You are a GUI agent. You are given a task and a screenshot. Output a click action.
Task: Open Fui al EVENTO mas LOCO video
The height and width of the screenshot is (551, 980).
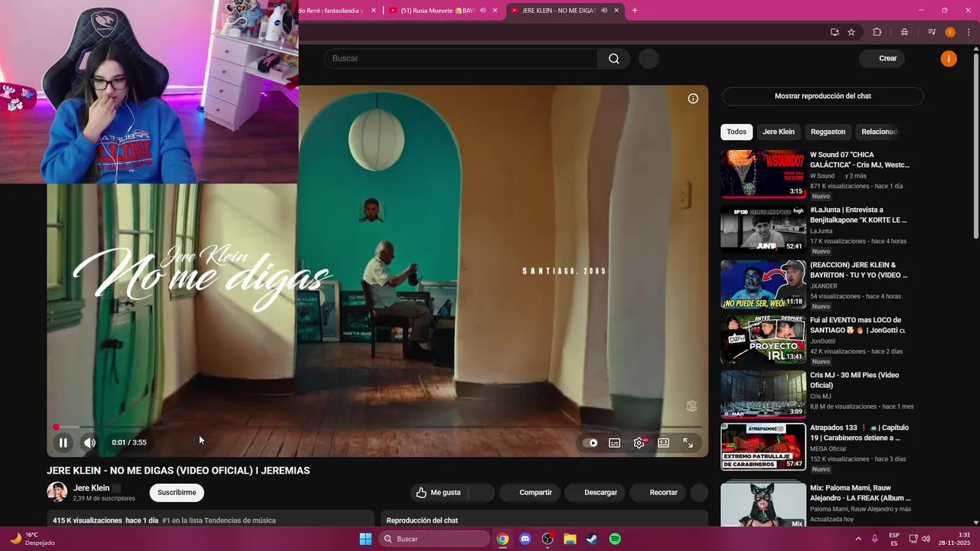[858, 324]
